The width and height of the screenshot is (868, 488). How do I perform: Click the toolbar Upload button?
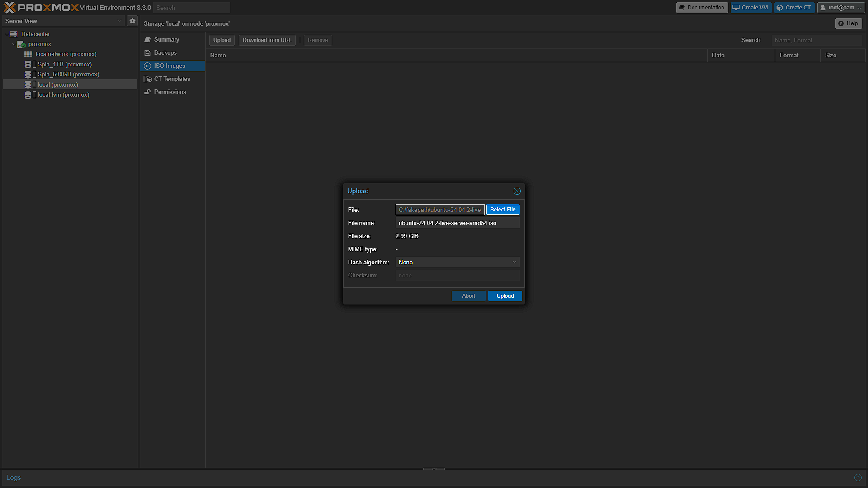222,40
